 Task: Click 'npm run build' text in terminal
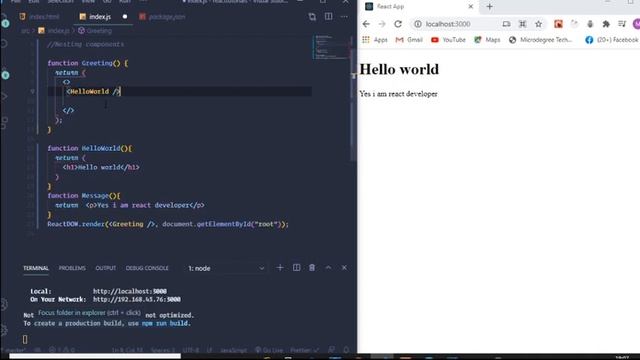click(165, 323)
